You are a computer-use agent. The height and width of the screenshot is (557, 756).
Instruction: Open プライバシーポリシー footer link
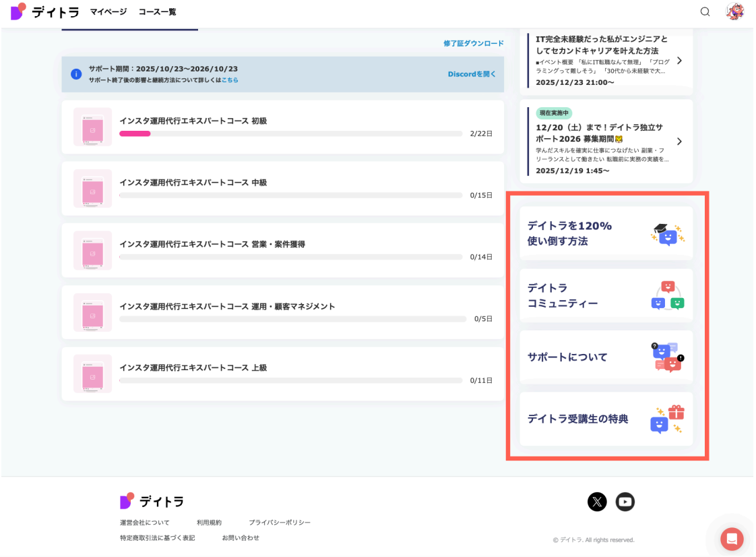pos(280,522)
